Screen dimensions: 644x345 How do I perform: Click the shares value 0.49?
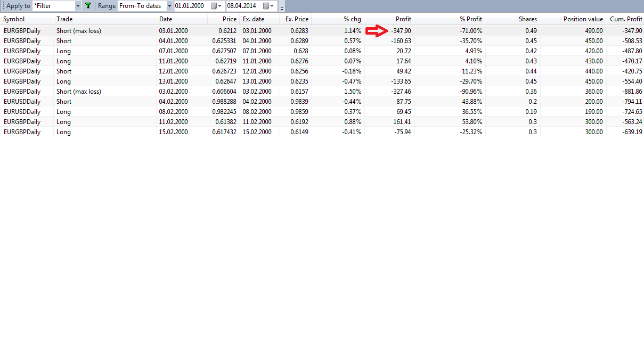531,31
